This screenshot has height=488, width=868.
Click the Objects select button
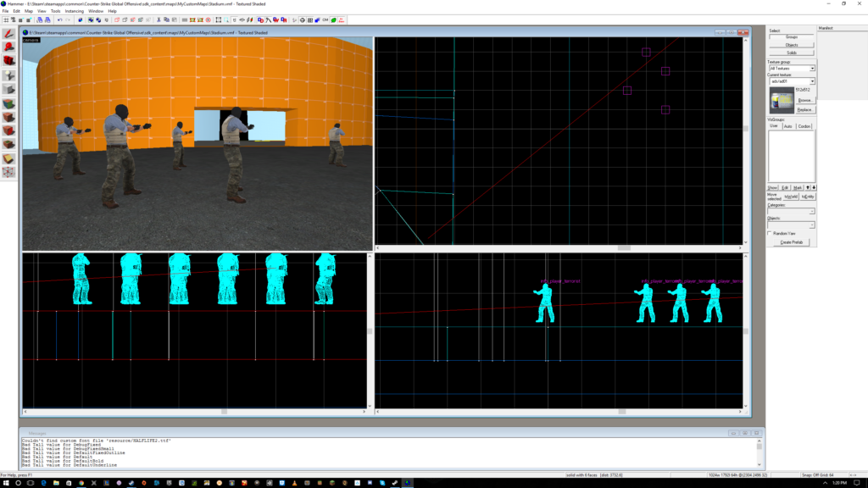pos(792,45)
